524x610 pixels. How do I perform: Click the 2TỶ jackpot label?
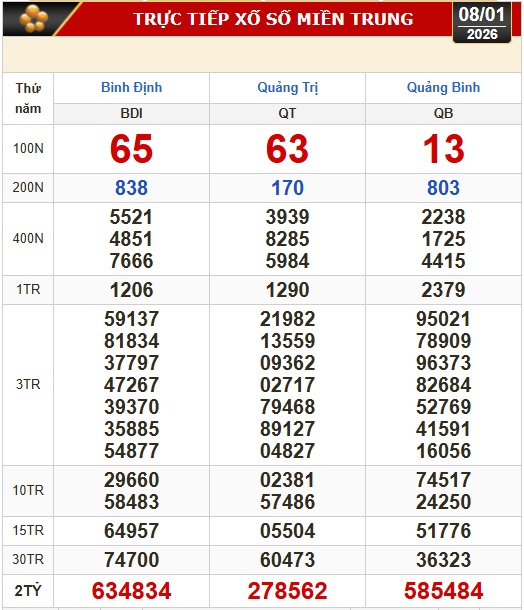point(28,591)
